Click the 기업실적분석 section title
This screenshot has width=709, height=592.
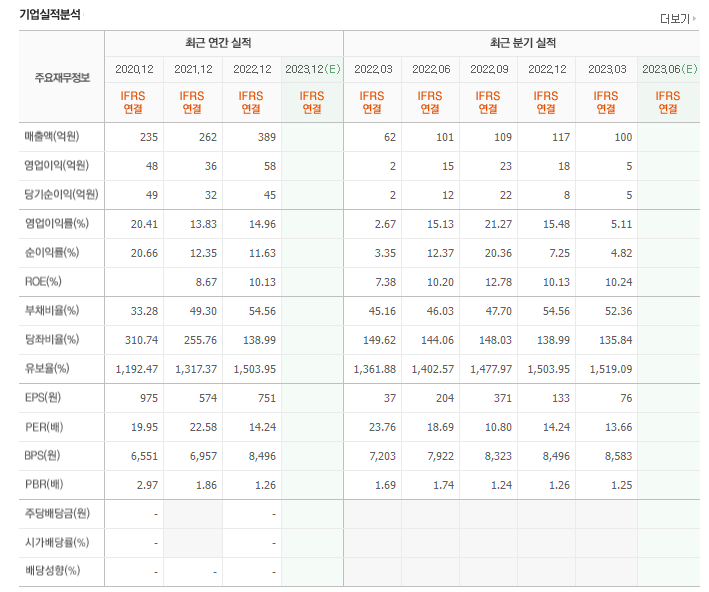50,14
